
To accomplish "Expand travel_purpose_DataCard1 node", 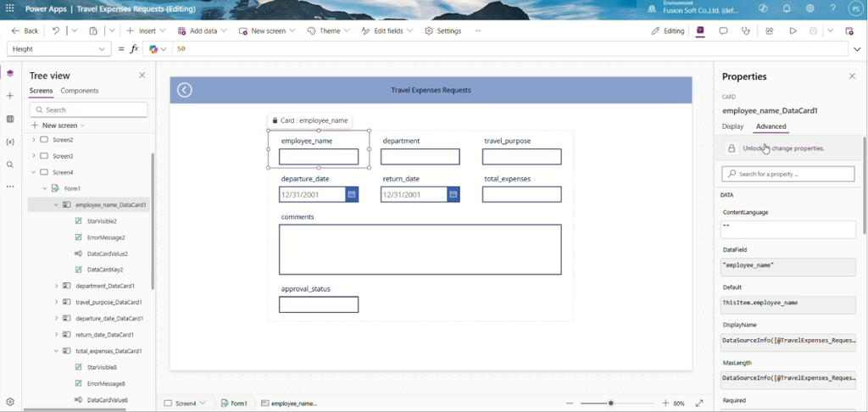I will click(56, 303).
